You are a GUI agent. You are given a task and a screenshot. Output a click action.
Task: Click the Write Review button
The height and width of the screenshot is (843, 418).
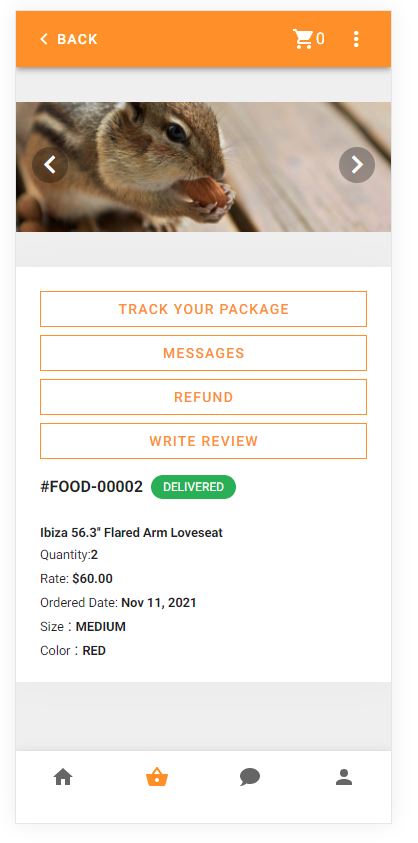(x=203, y=441)
